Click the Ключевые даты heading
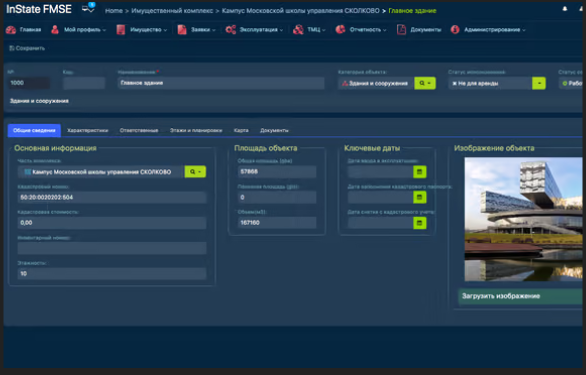This screenshot has width=586, height=375. tap(372, 148)
